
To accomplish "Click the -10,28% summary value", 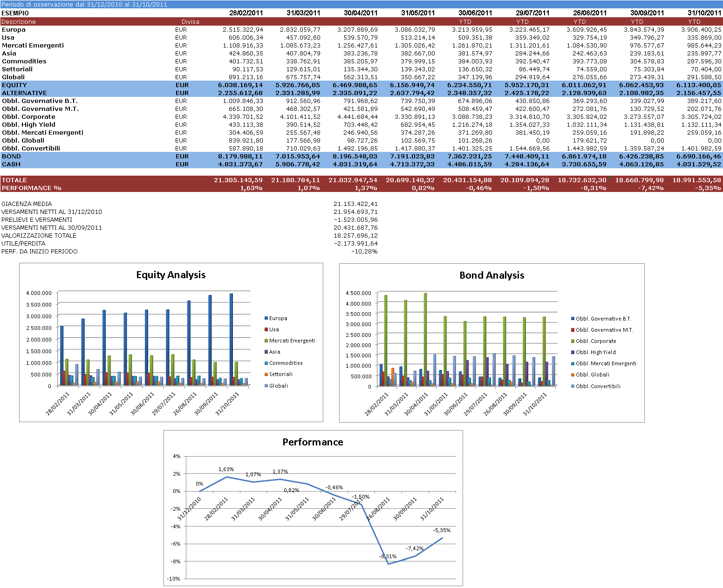I will point(364,251).
